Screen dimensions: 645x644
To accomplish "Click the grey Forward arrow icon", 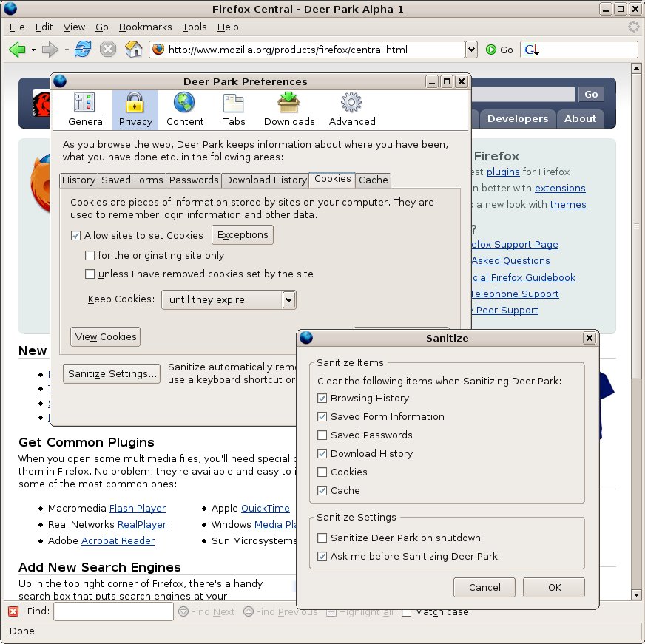I will pyautogui.click(x=50, y=50).
